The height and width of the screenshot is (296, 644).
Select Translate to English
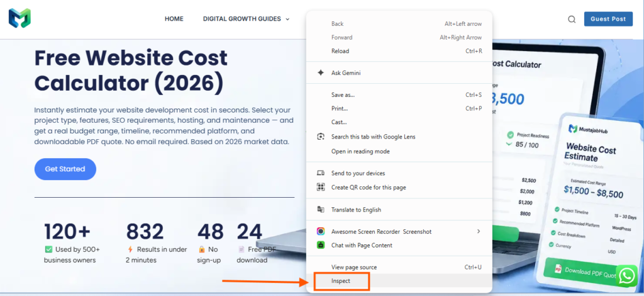tap(399, 210)
